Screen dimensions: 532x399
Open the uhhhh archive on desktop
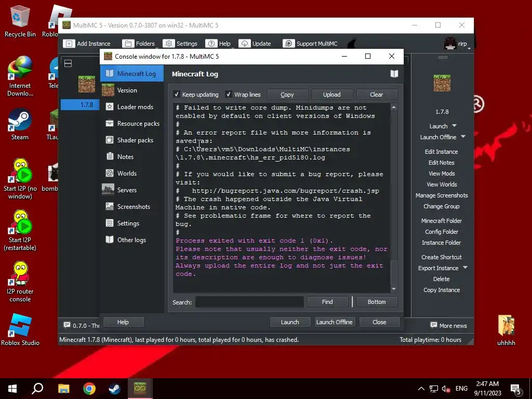click(x=506, y=330)
